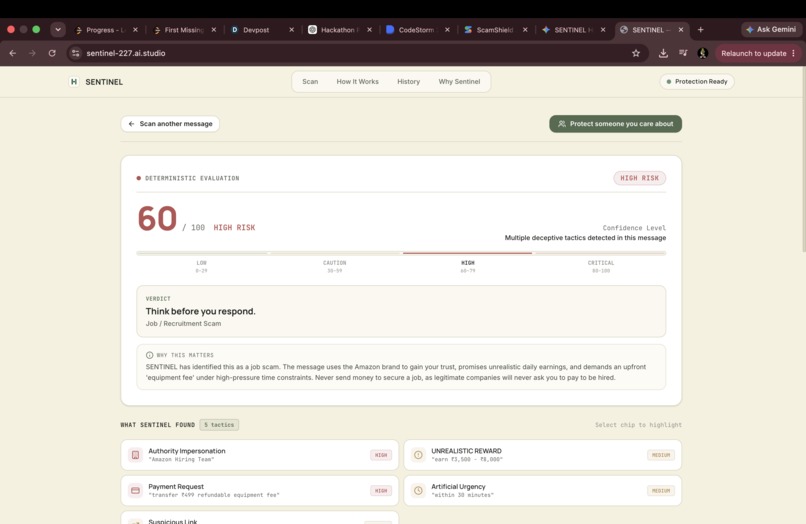The image size is (806, 524).
Task: Close the First Missing tab
Action: click(214, 30)
